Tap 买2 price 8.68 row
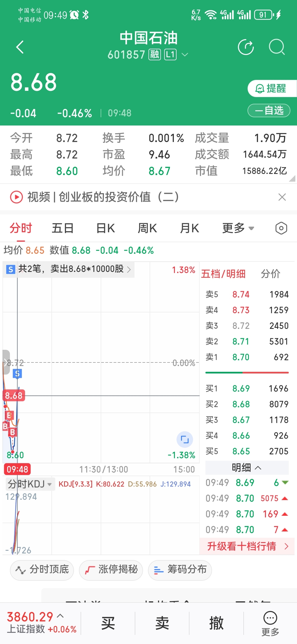297x644 pixels. pyautogui.click(x=247, y=404)
